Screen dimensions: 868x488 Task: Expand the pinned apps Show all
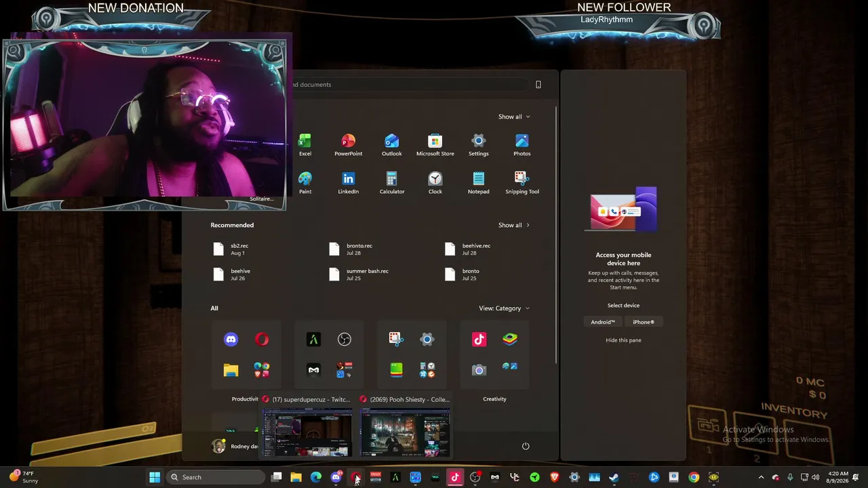coord(514,117)
